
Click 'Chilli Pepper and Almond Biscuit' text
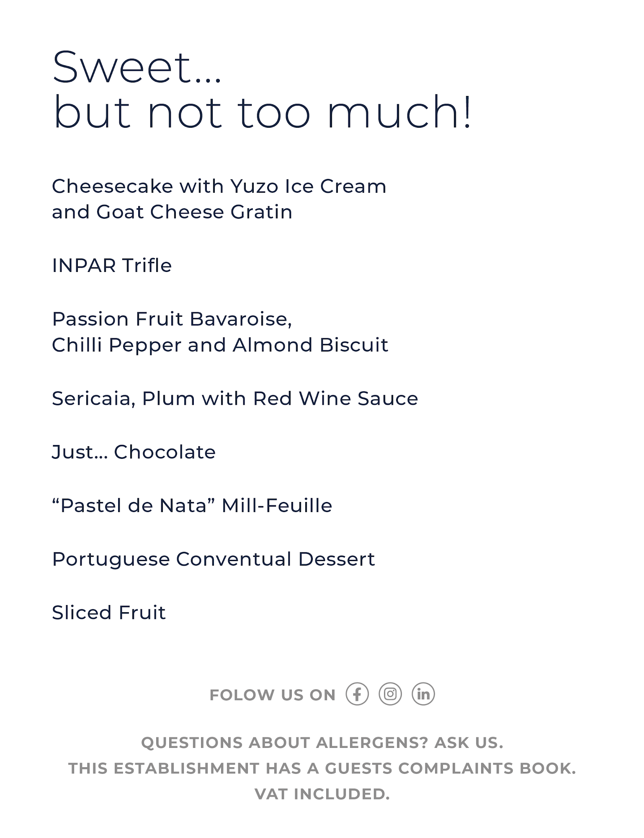tap(220, 345)
